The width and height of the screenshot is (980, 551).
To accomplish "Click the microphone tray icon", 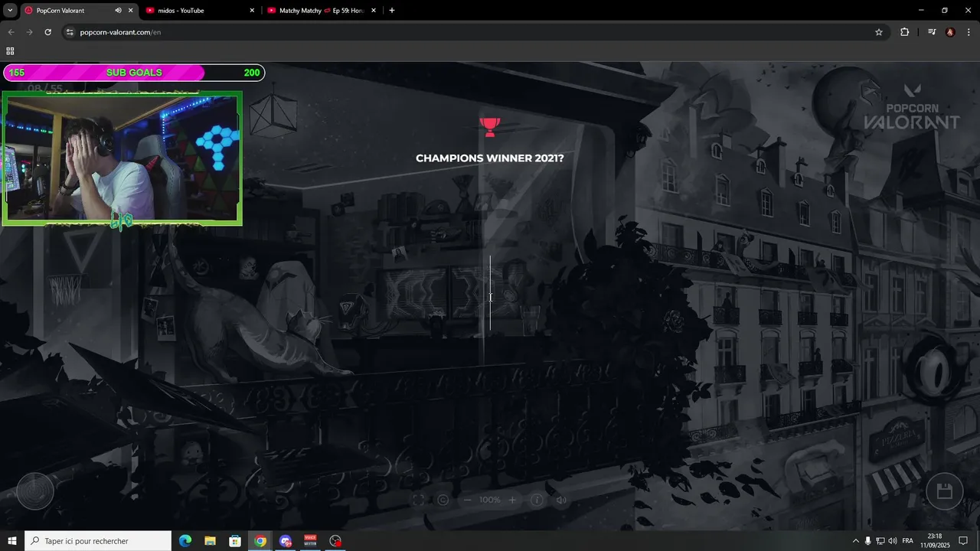I will (867, 541).
